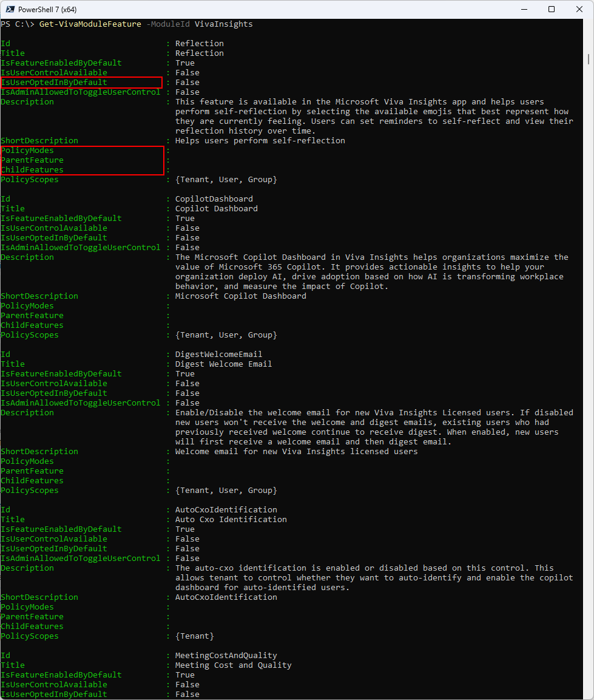Click ParentFeature label under Reflection feature
The image size is (594, 700).
pos(32,160)
